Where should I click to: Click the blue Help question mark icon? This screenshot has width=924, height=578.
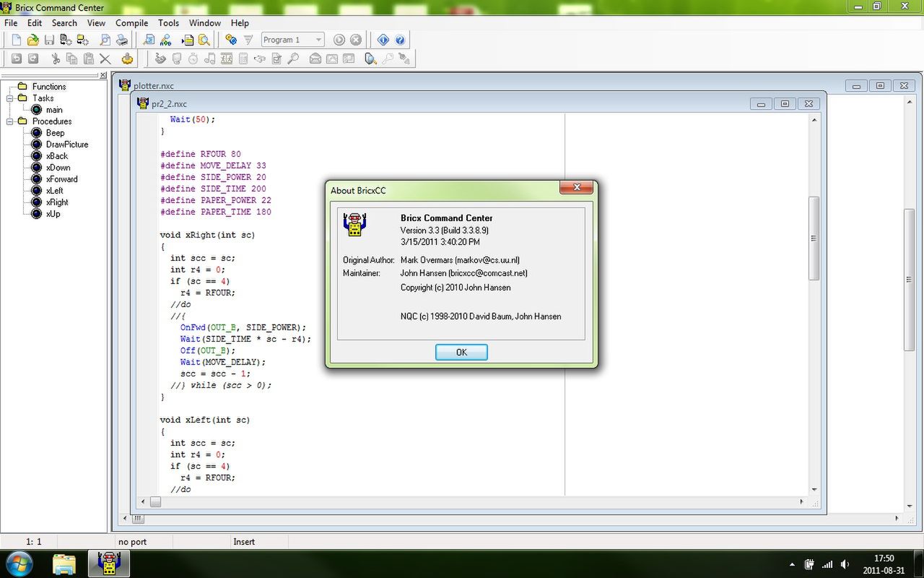[x=400, y=40]
